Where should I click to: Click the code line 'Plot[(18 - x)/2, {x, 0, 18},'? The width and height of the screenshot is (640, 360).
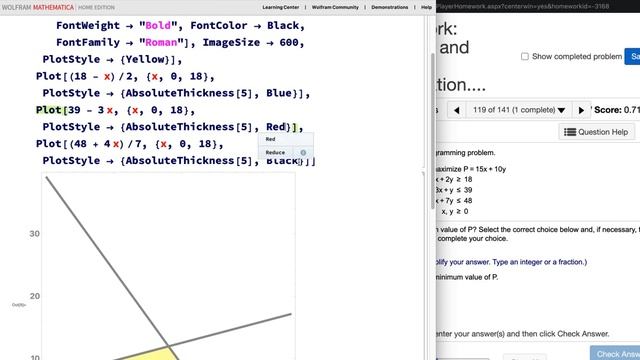tap(125, 76)
